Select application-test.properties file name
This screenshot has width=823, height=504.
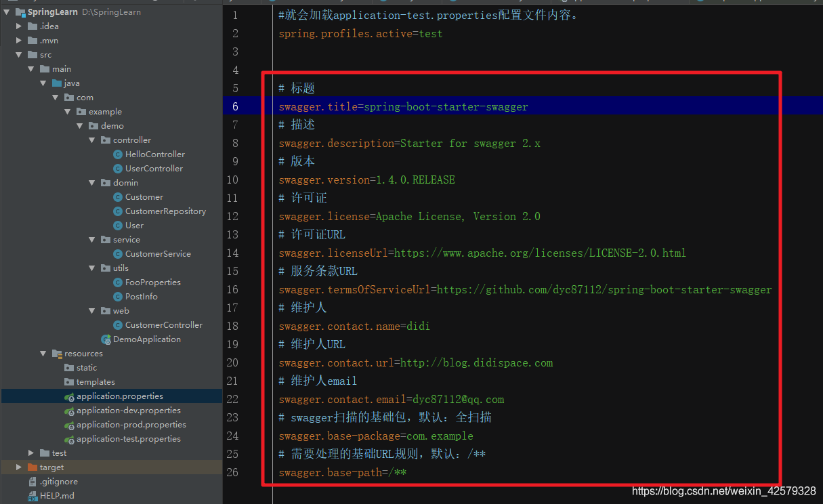click(x=129, y=439)
